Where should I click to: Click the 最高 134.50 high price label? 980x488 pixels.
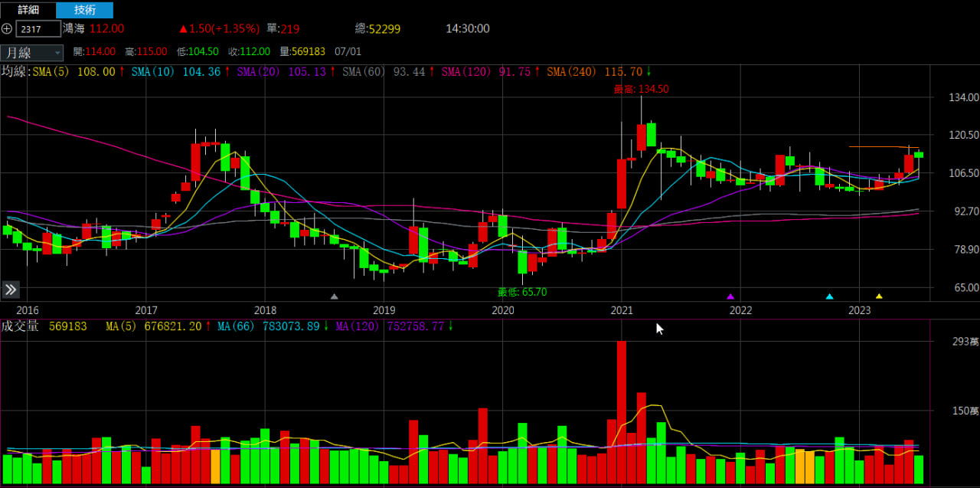tap(641, 89)
